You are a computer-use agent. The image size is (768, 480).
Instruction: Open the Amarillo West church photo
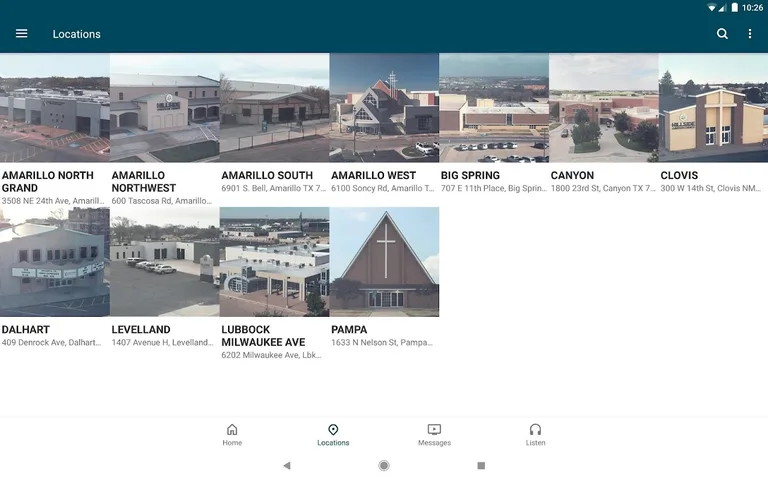click(384, 108)
